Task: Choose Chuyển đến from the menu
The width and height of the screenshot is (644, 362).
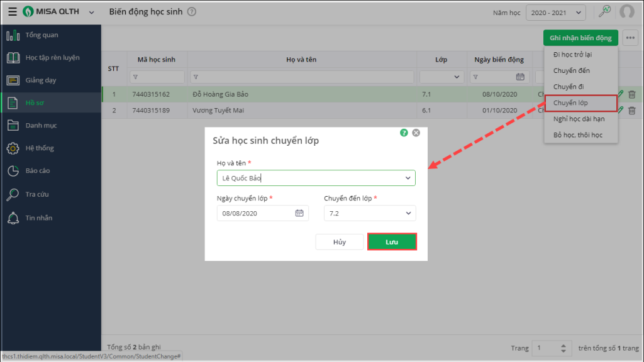Action: (x=580, y=70)
